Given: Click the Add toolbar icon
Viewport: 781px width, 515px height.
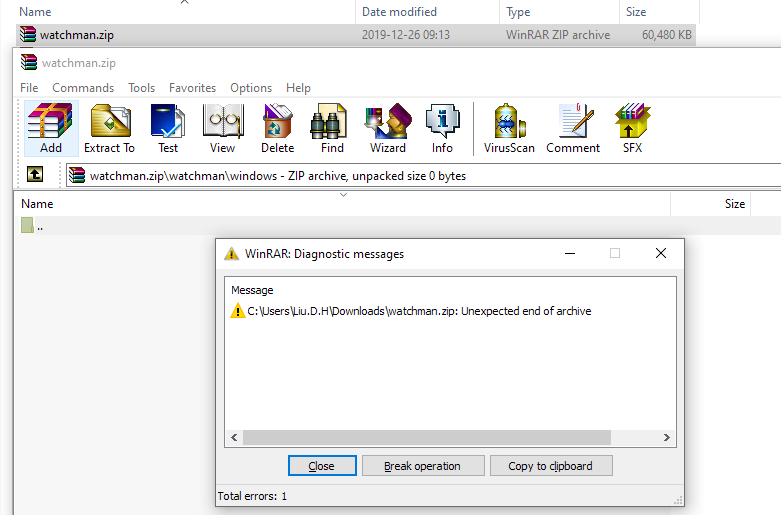Looking at the screenshot, I should [x=51, y=129].
